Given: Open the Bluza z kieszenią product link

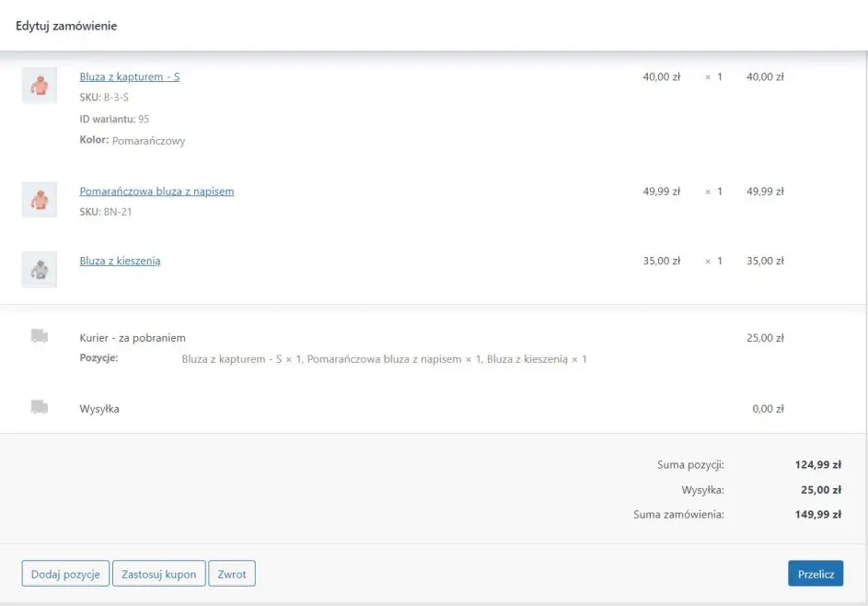Looking at the screenshot, I should (120, 261).
